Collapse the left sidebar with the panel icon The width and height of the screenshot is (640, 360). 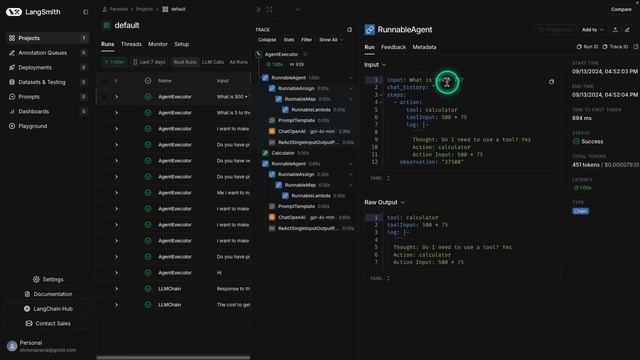(85, 12)
